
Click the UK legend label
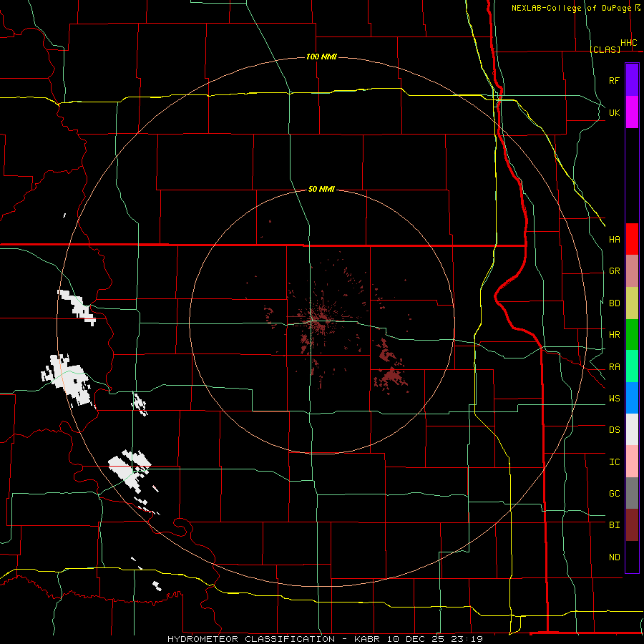pos(614,112)
